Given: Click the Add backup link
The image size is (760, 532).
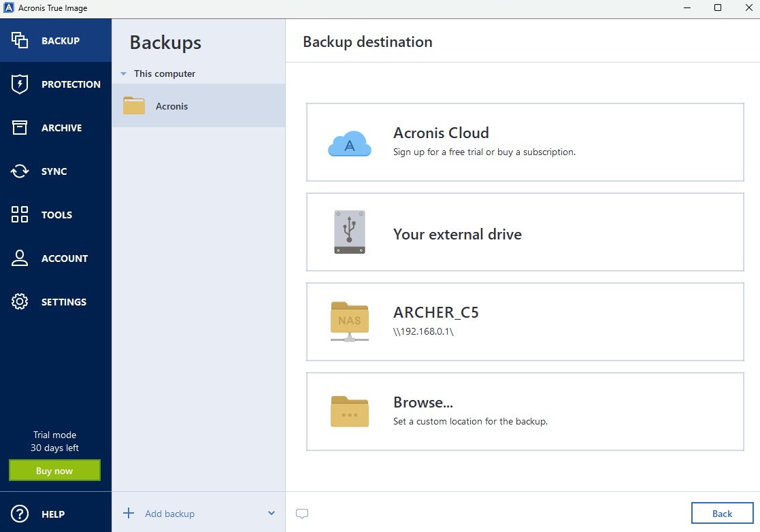Looking at the screenshot, I should pos(169,514).
